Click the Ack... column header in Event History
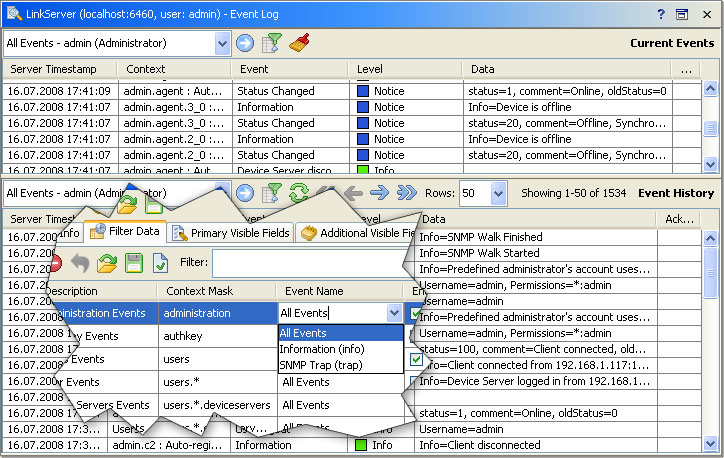Image resolution: width=724 pixels, height=458 pixels. coord(679,219)
